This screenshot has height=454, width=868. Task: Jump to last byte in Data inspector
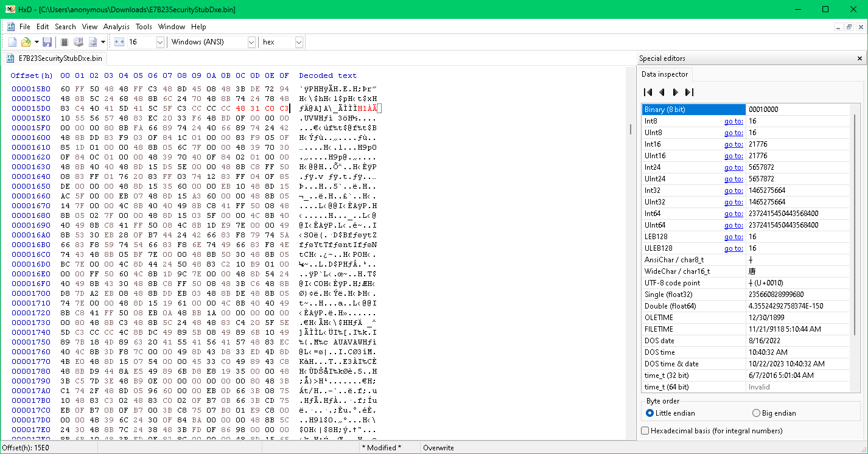tap(689, 93)
